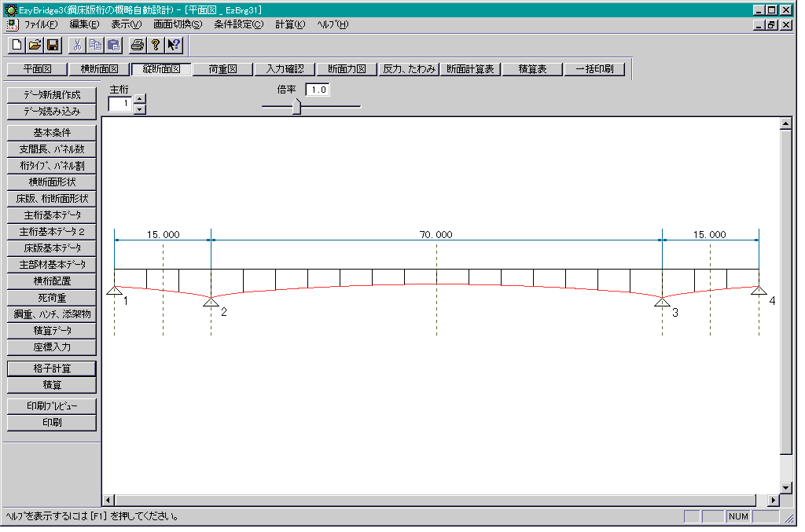The height and width of the screenshot is (532, 805).
Task: Click the 70.000 span dimension label
Action: click(x=436, y=234)
